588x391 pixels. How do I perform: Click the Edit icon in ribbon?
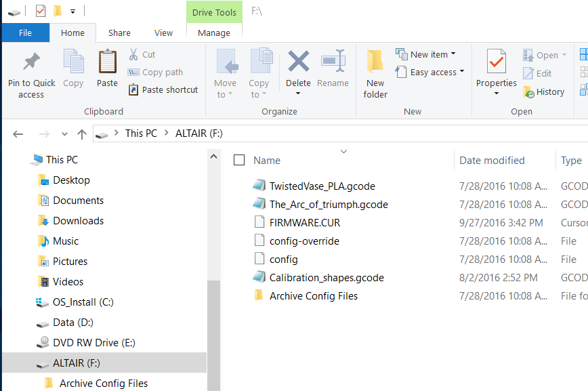pyautogui.click(x=528, y=73)
